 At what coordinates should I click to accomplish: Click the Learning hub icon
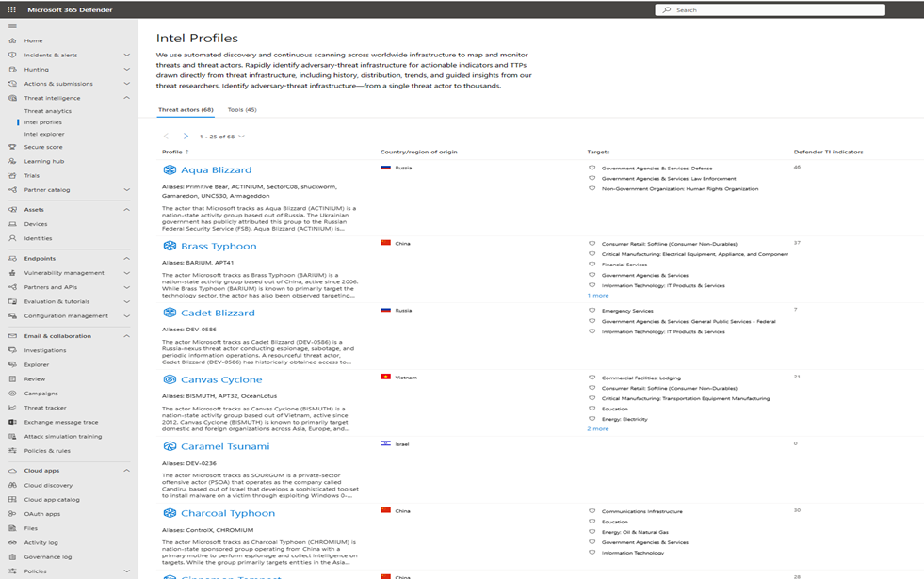coord(12,161)
